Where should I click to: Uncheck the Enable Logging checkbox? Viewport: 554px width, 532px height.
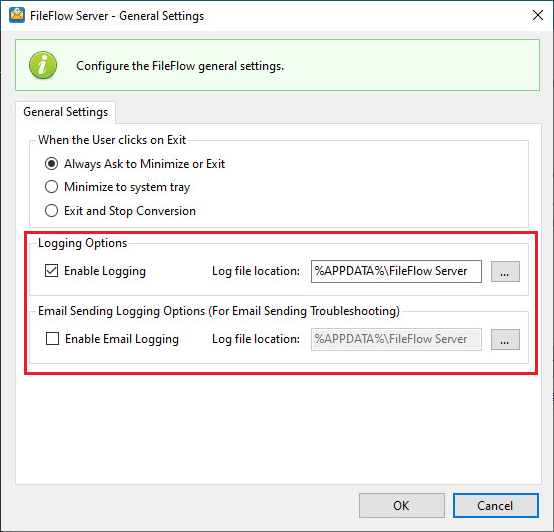click(x=52, y=271)
